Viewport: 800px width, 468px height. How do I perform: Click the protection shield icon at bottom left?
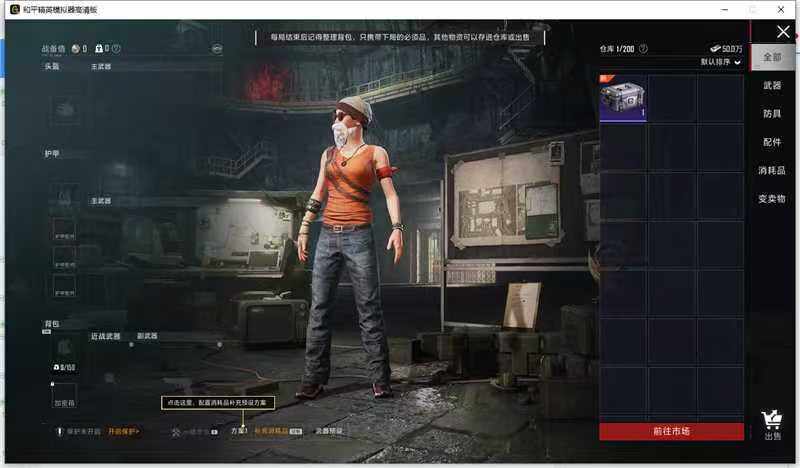tap(60, 431)
